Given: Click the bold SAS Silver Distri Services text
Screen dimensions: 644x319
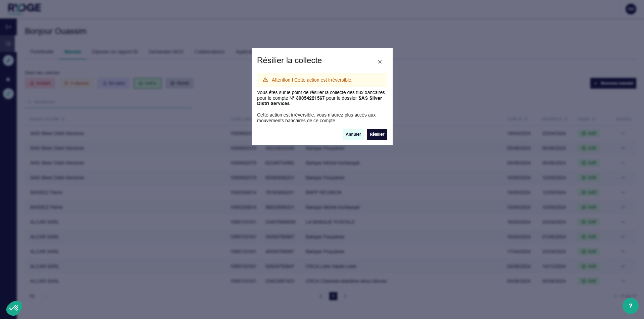Looking at the screenshot, I should [319, 101].
